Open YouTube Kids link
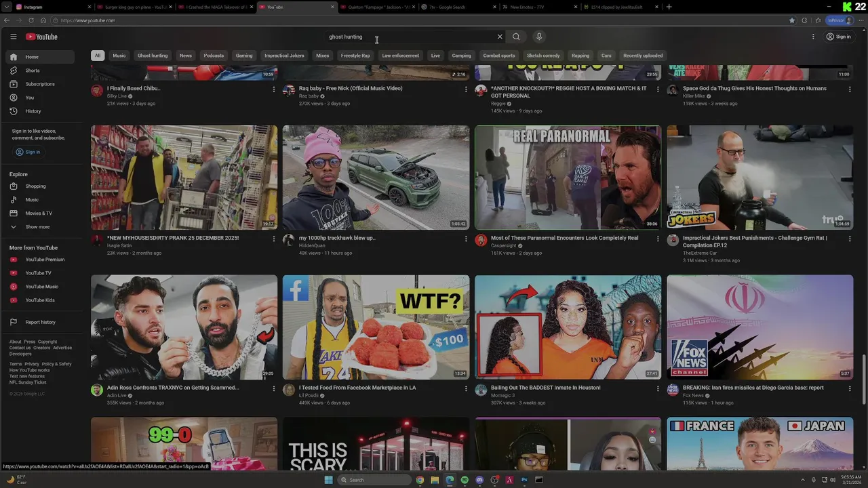The width and height of the screenshot is (868, 488). click(x=41, y=300)
